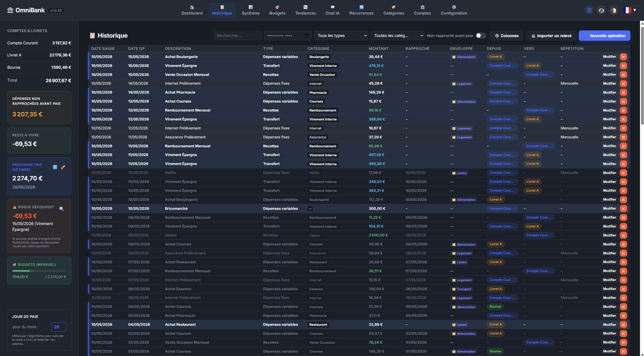Switch theme with the half-moon icon

pyautogui.click(x=613, y=10)
